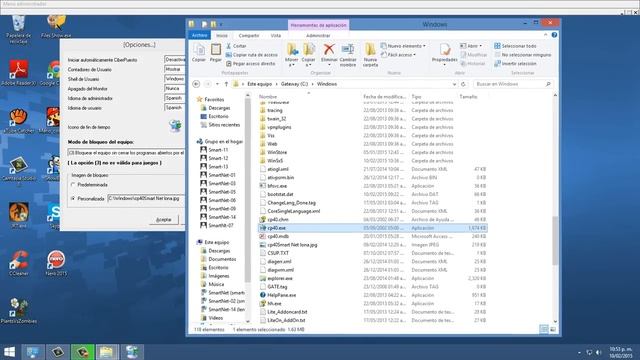Select the Personalizada radio button
640x360 pixels.
pyautogui.click(x=73, y=198)
